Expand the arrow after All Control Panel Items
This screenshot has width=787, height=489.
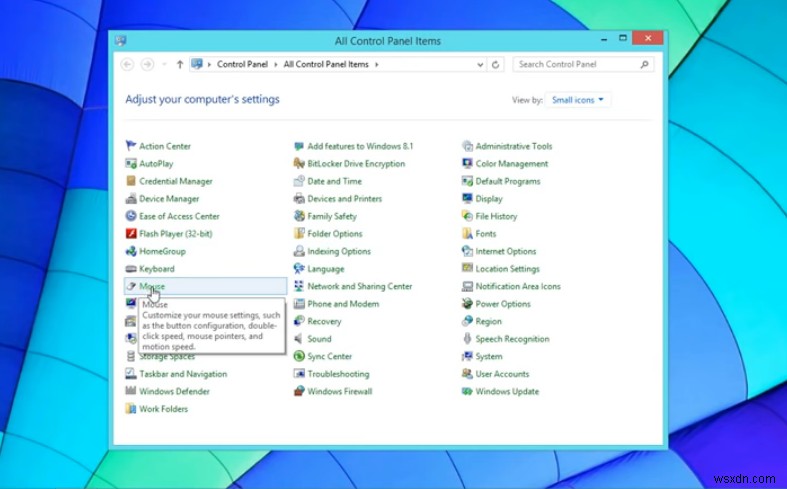(x=376, y=64)
